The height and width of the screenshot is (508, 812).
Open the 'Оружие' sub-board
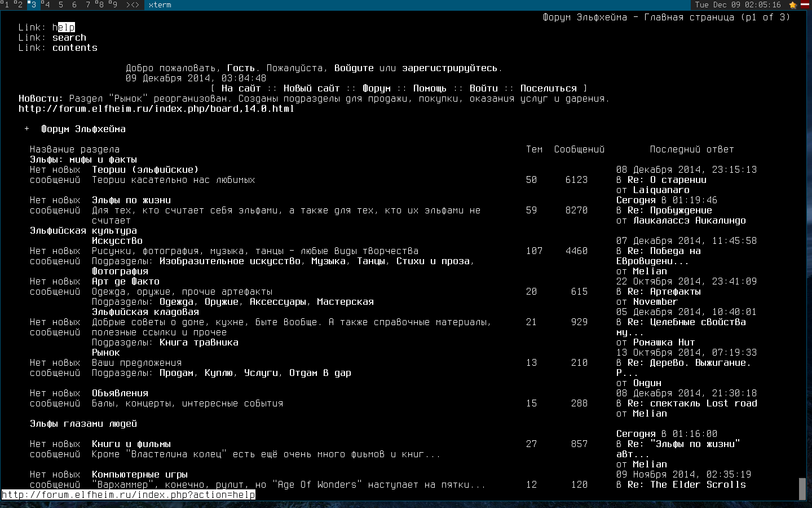(x=222, y=301)
